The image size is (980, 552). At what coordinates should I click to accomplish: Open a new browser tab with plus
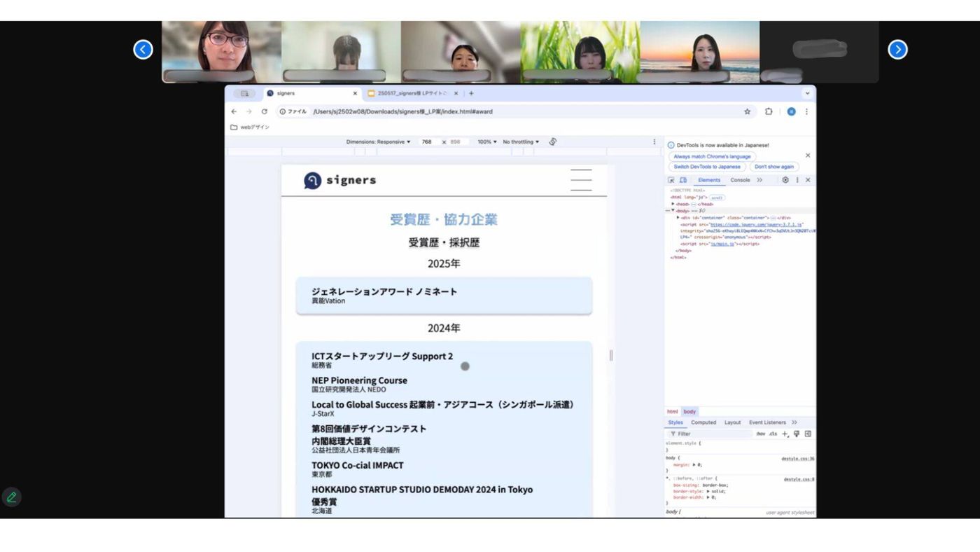[471, 93]
